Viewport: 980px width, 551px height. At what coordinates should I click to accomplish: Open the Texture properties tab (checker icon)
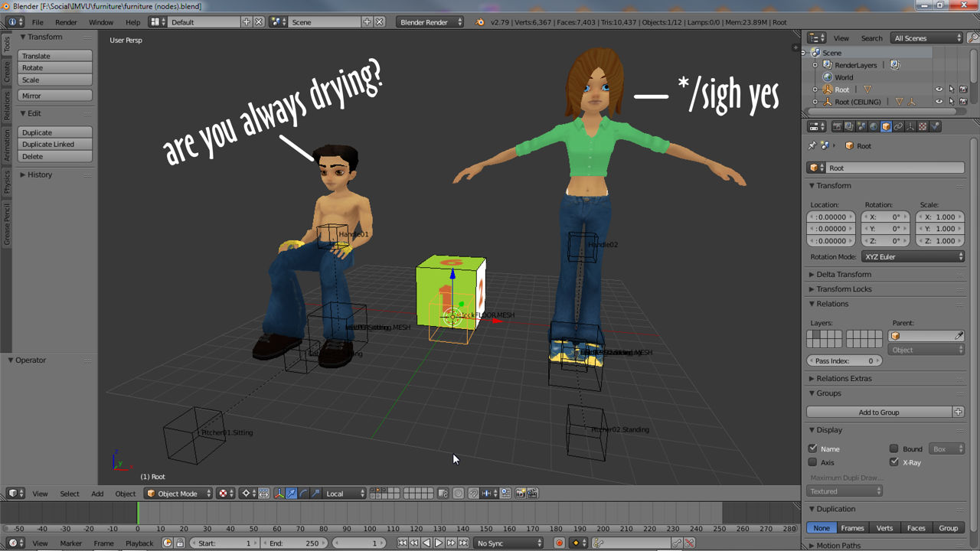923,126
